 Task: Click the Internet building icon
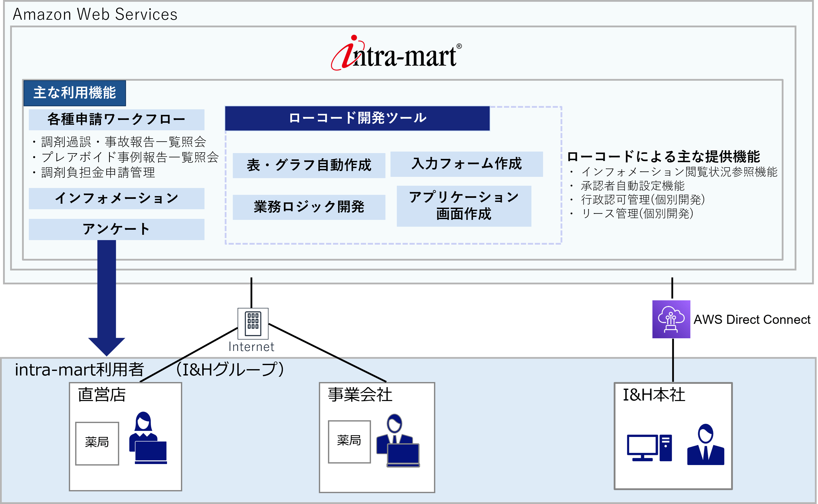tap(253, 323)
